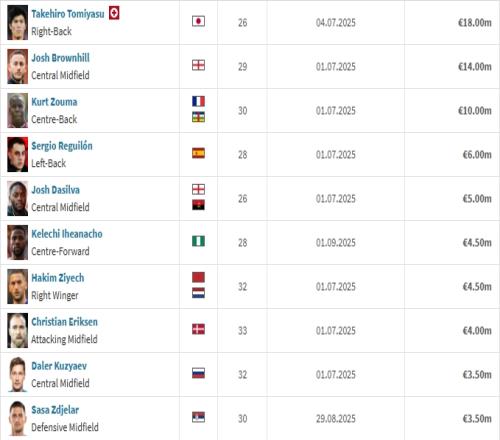Open Josh Brownhill's profile link
The height and width of the screenshot is (440, 500).
(60, 58)
